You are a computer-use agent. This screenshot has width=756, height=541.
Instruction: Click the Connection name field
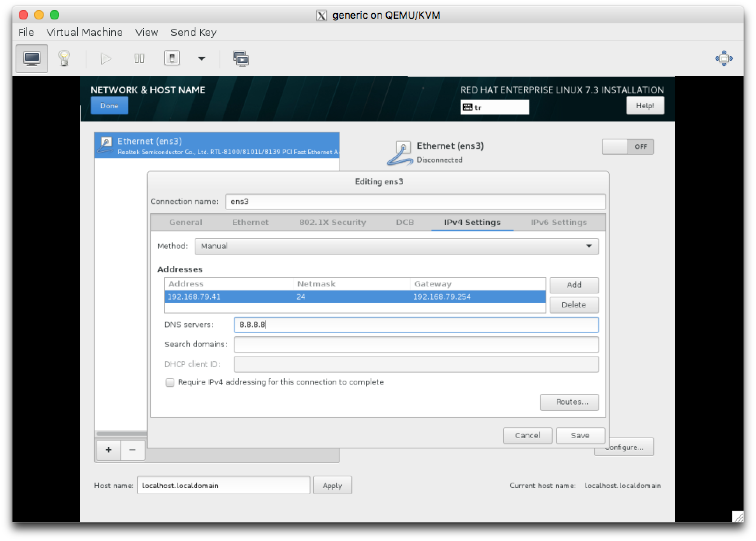point(415,202)
